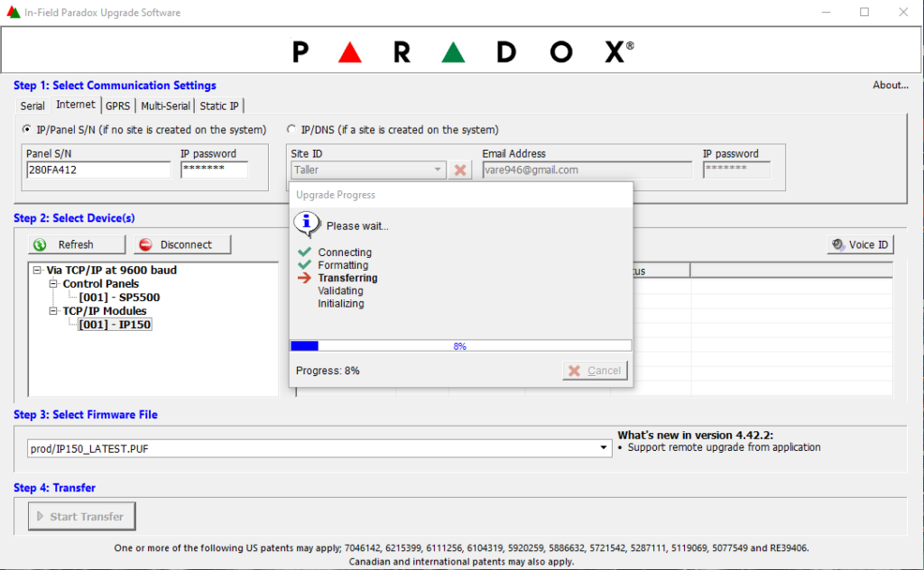The width and height of the screenshot is (924, 570).
Task: Switch to the GPRS tab
Action: pos(118,106)
